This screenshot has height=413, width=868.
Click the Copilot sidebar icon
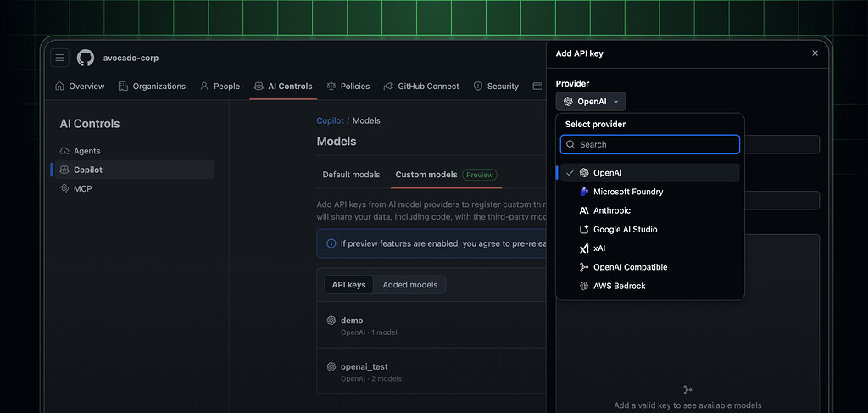tap(64, 170)
